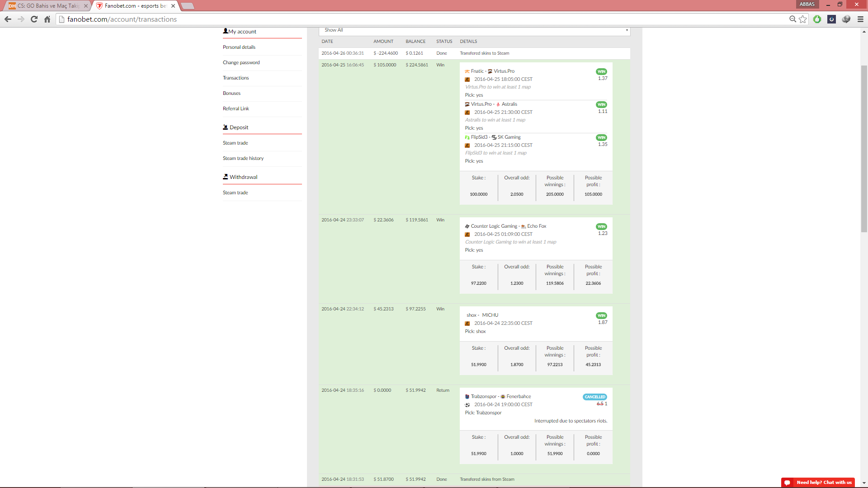Click the $ -224.4600 amount cell
This screenshot has width=868, height=488.
click(386, 53)
